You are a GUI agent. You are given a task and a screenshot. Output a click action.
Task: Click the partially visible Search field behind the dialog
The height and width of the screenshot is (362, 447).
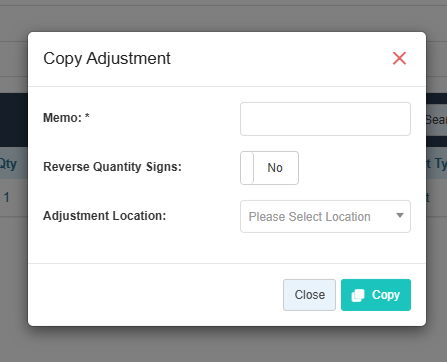click(x=436, y=120)
